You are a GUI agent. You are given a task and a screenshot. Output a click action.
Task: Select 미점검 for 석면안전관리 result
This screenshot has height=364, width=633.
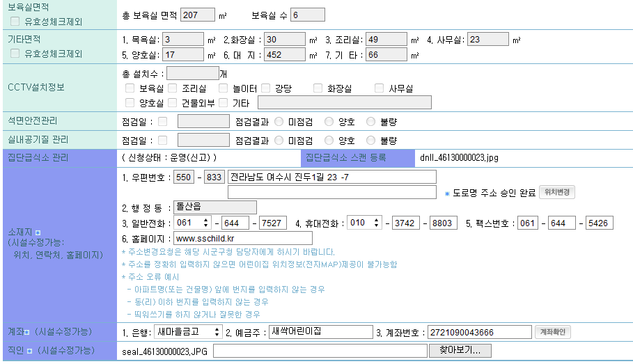click(279, 122)
